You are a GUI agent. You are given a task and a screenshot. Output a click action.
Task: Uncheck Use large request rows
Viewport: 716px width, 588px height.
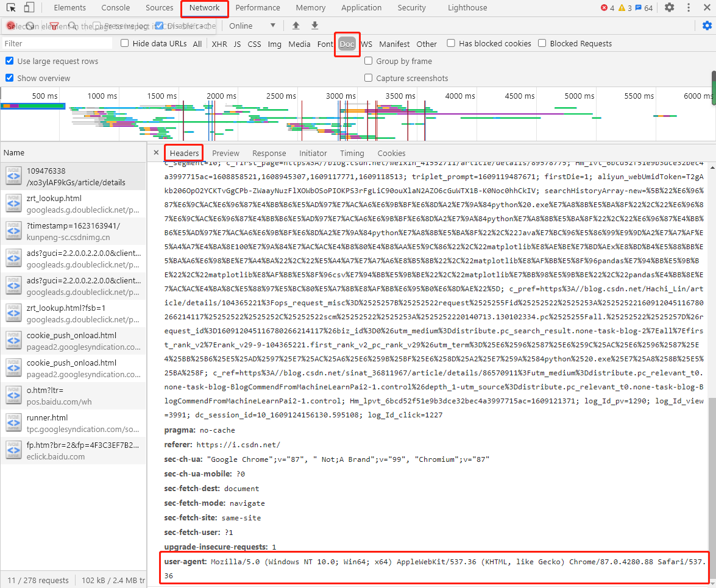10,61
